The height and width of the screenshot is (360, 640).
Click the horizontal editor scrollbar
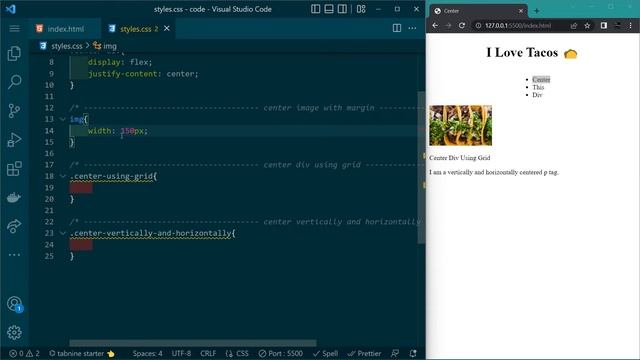click(x=193, y=343)
